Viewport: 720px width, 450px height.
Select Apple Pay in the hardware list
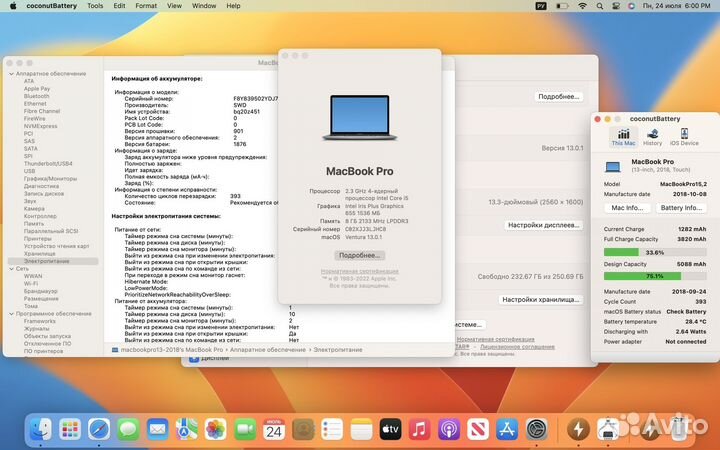click(x=37, y=89)
